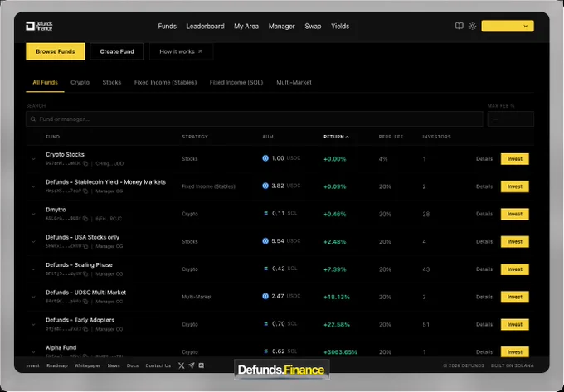Click the Max Fee % input
The width and height of the screenshot is (564, 392).
click(511, 119)
